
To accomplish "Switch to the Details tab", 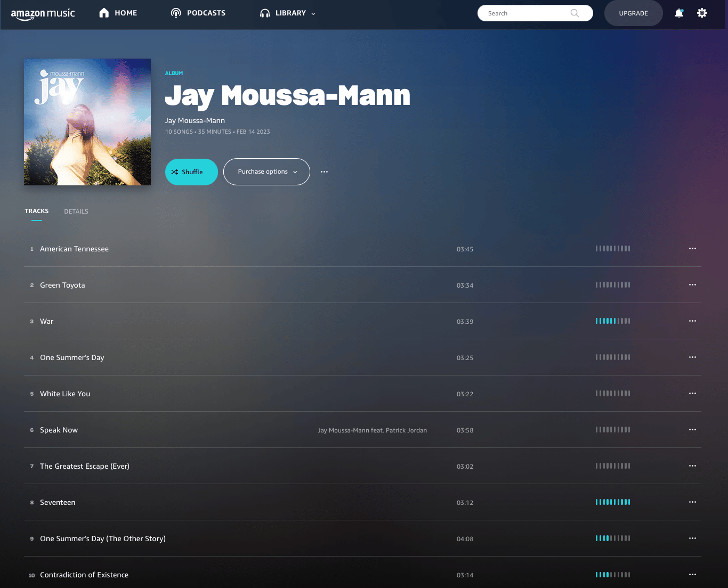I will (76, 211).
